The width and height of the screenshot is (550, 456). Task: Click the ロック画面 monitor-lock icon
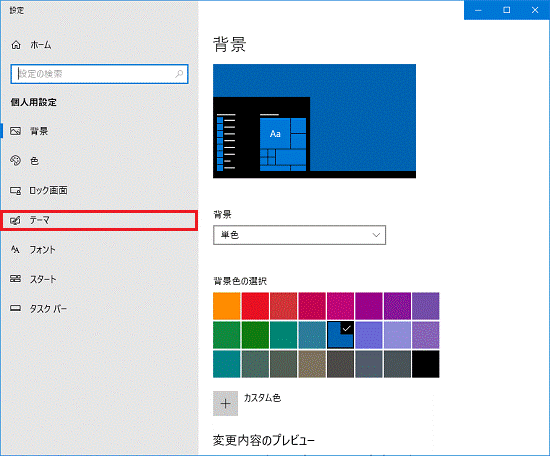[x=15, y=190]
